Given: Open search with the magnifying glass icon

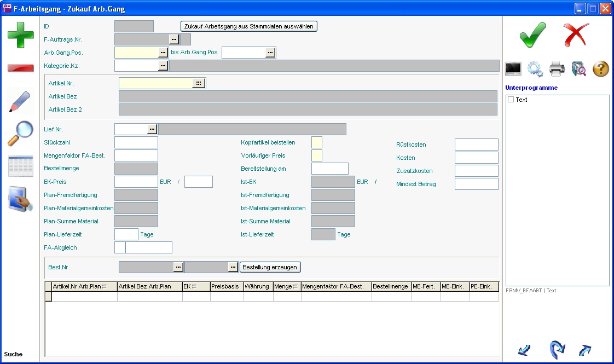Looking at the screenshot, I should 20,134.
